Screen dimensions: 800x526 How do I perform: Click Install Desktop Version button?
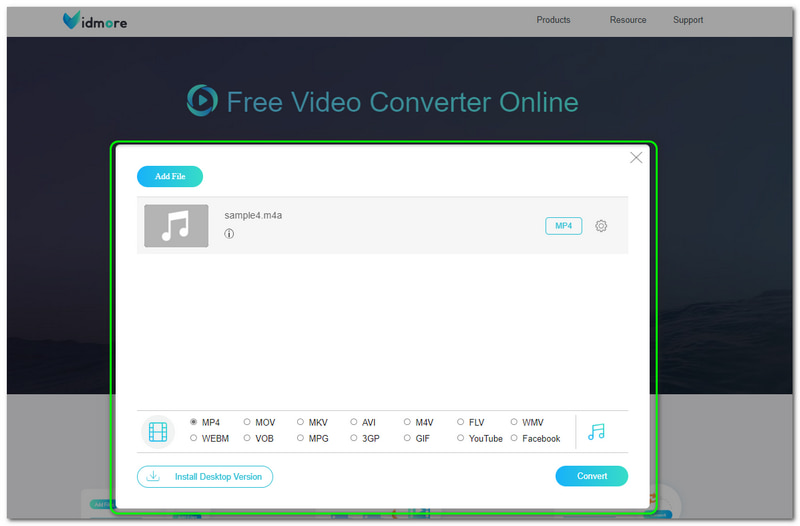coord(205,477)
